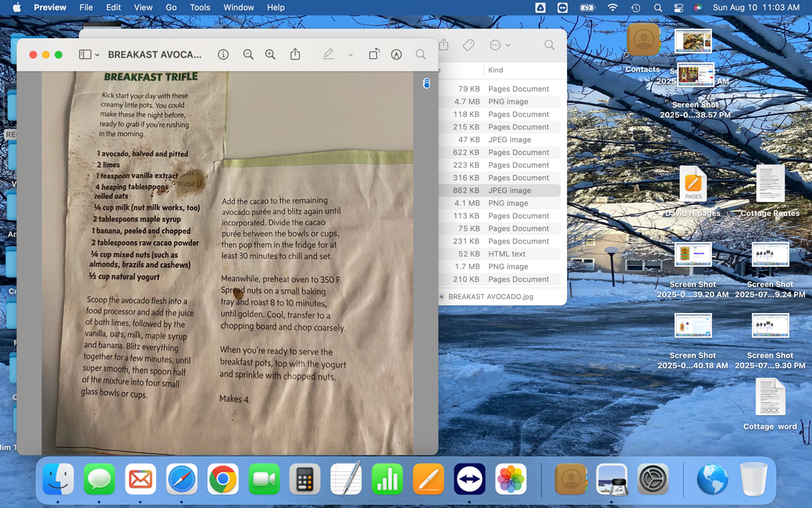Image resolution: width=812 pixels, height=508 pixels.
Task: Zoom in on the recipe image
Action: click(x=270, y=55)
